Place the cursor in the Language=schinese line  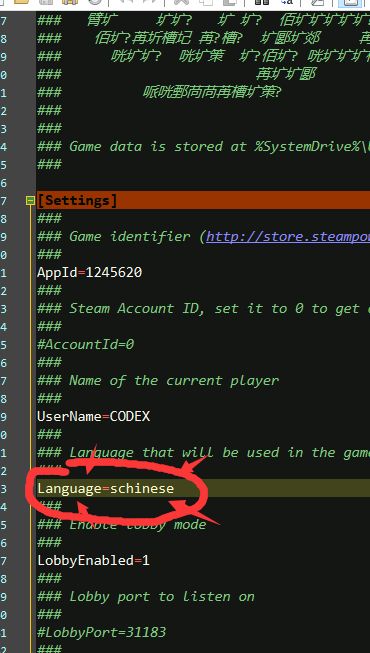point(105,488)
